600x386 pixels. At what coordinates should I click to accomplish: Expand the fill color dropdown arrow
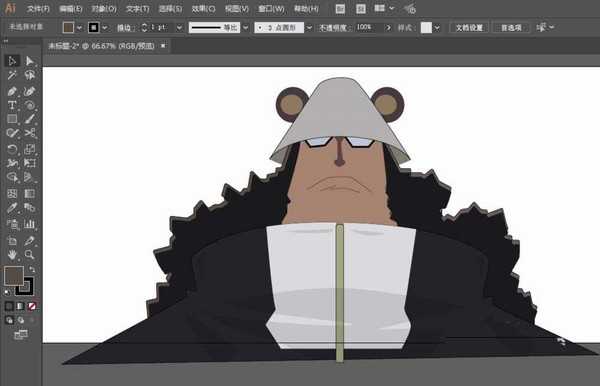click(79, 28)
